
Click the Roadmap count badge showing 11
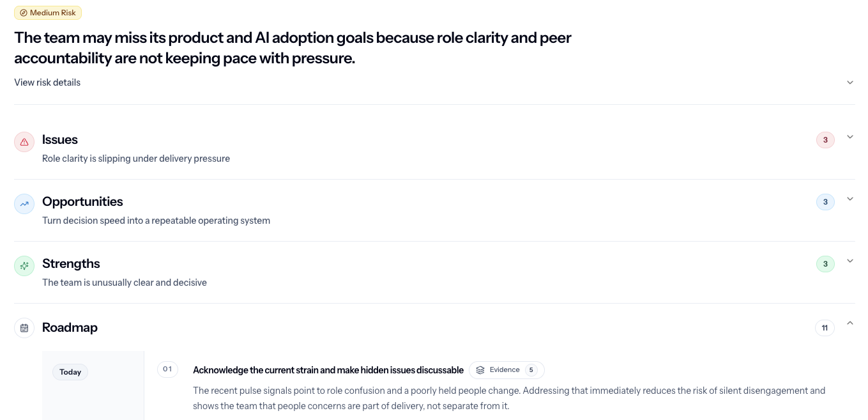point(825,328)
